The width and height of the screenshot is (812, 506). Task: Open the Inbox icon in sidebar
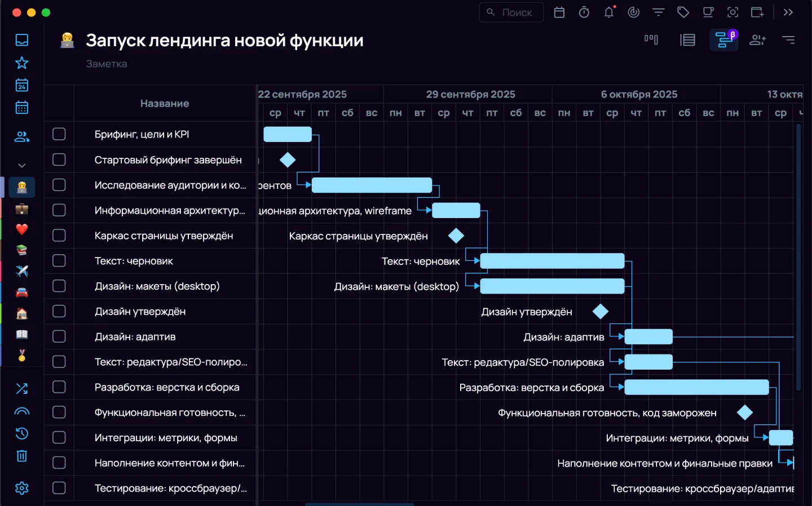pyautogui.click(x=22, y=40)
